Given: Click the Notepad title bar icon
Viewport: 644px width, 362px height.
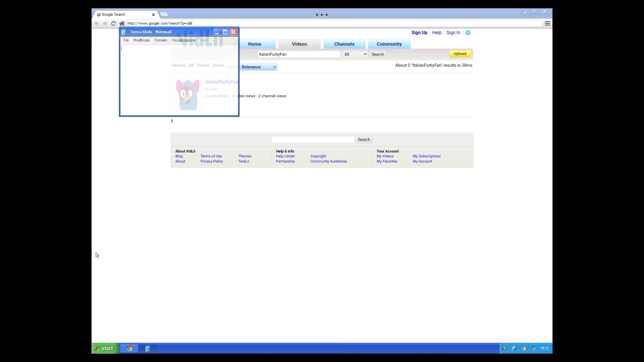Looking at the screenshot, I should (x=123, y=32).
